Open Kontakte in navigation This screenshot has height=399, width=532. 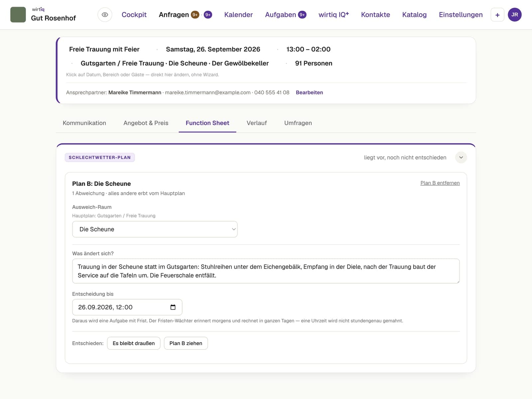point(375,15)
